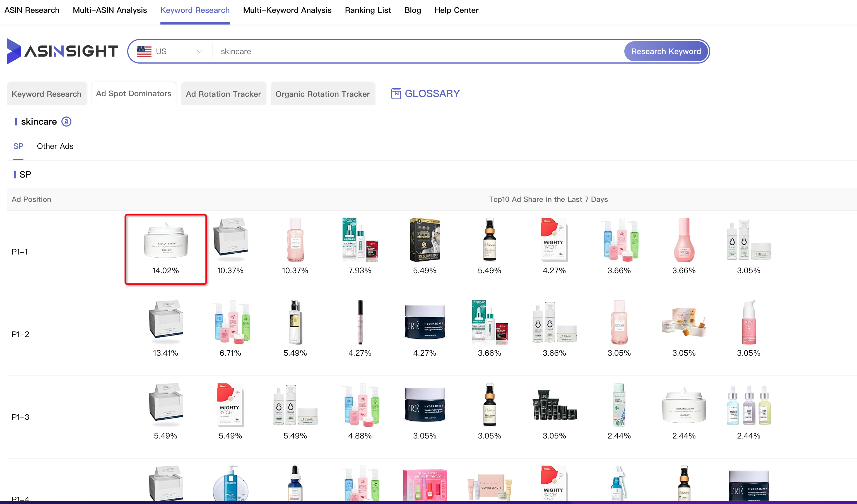Click P1-2 Beauty Pops product image

[684, 322]
